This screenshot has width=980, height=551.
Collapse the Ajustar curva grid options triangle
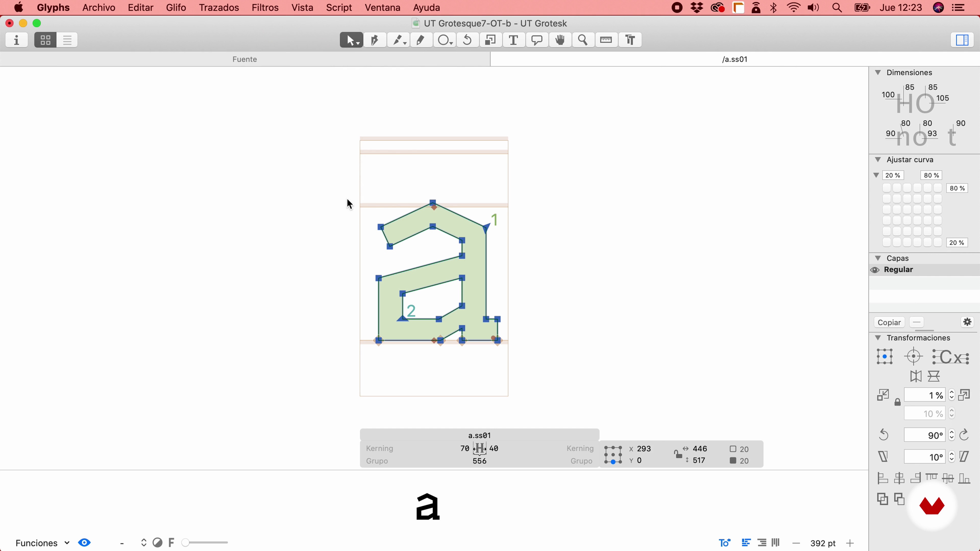click(x=876, y=175)
